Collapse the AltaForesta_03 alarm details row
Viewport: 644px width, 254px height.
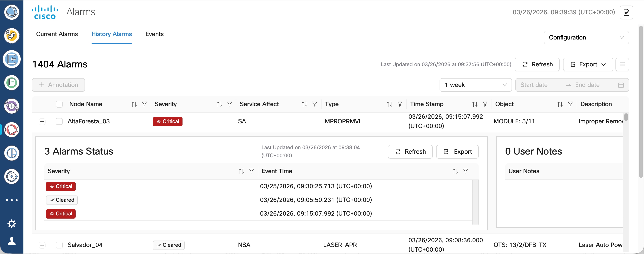coord(42,121)
